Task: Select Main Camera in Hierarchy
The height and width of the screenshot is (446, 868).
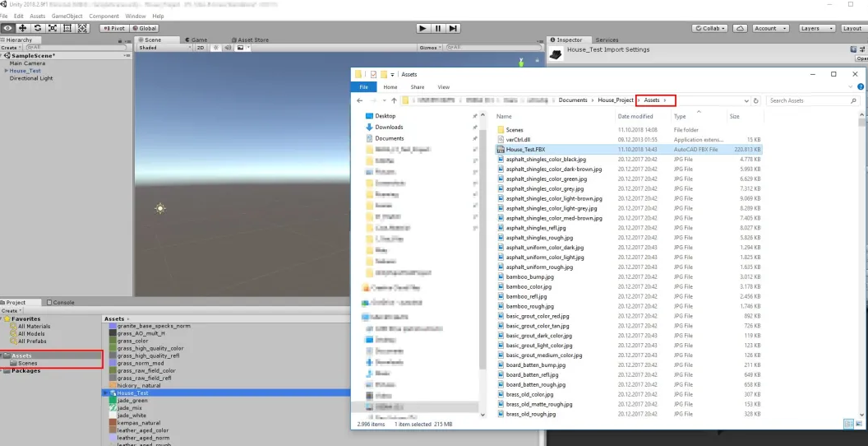Action: [x=27, y=63]
